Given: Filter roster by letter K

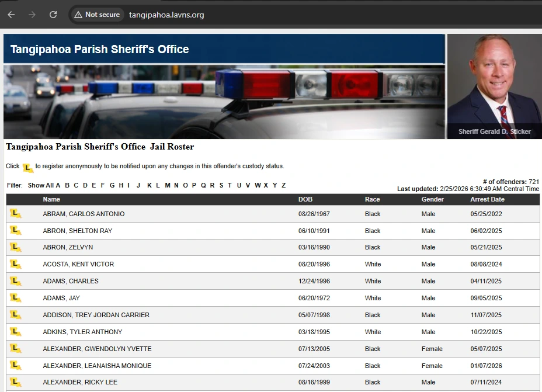Looking at the screenshot, I should 150,185.
